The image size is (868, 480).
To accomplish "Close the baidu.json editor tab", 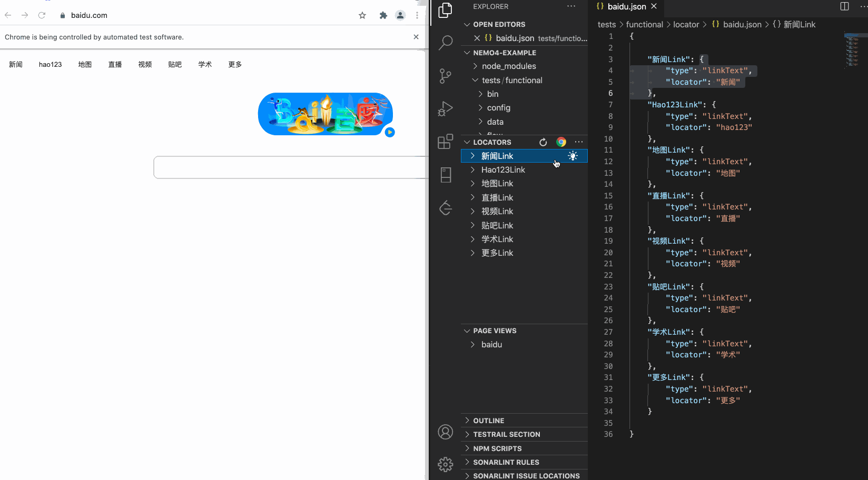I will 654,6.
